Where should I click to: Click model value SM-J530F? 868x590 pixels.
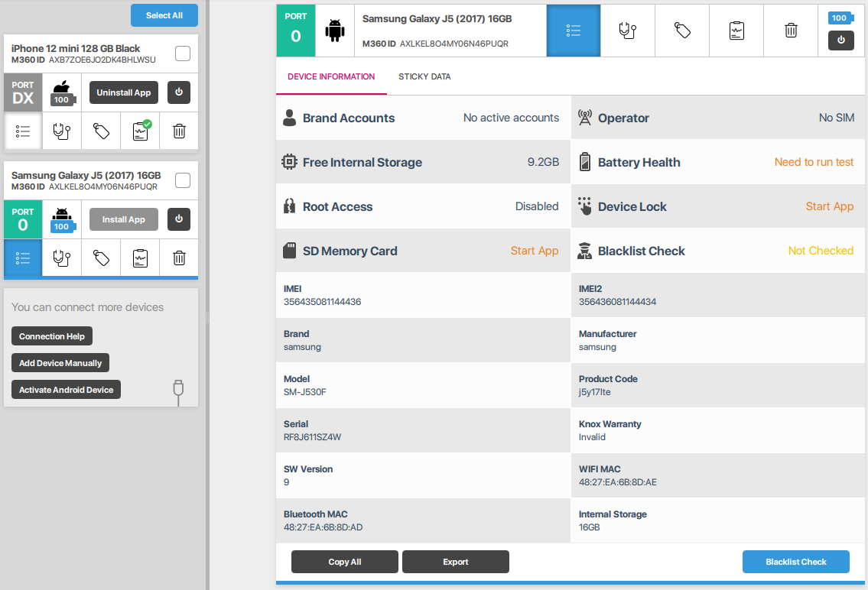pyautogui.click(x=305, y=392)
